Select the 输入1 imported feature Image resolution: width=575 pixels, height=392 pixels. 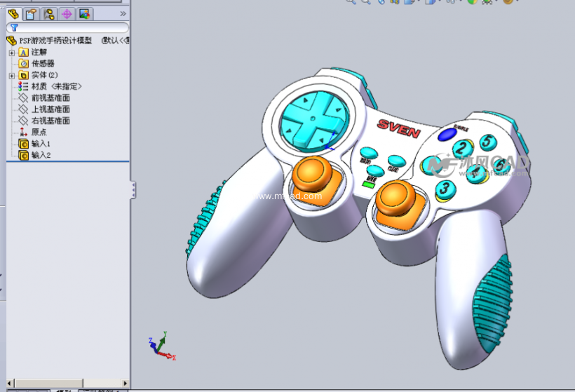(41, 144)
